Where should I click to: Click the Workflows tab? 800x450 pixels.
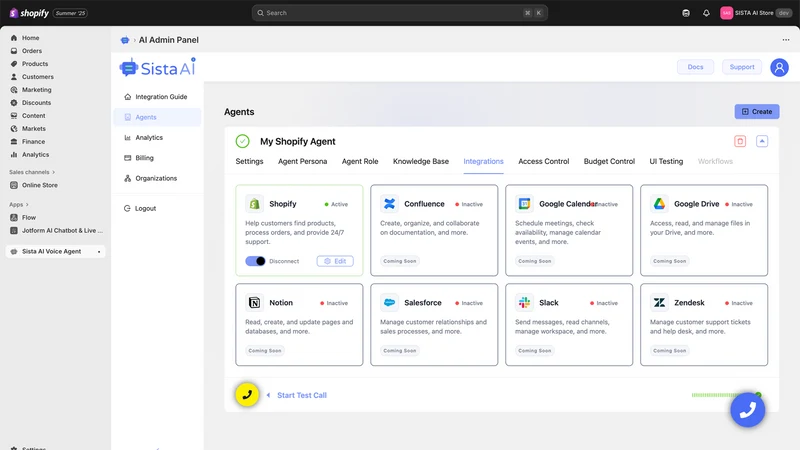click(715, 161)
